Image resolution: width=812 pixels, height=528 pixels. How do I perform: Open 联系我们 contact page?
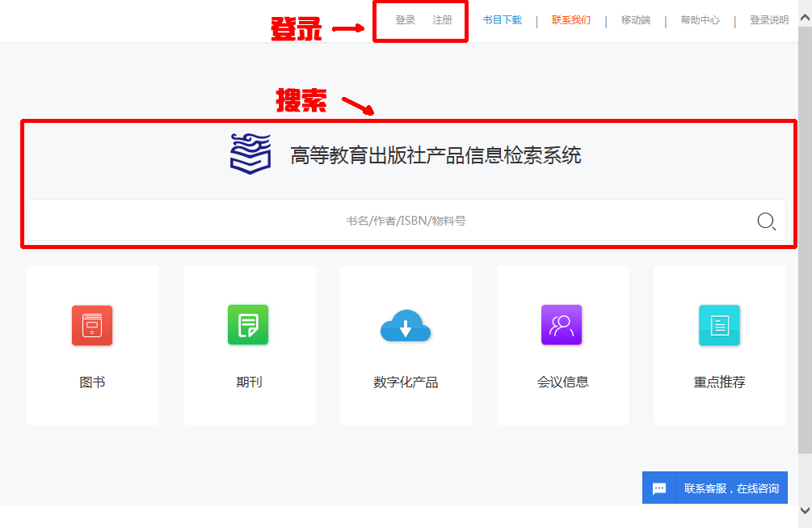tap(571, 20)
